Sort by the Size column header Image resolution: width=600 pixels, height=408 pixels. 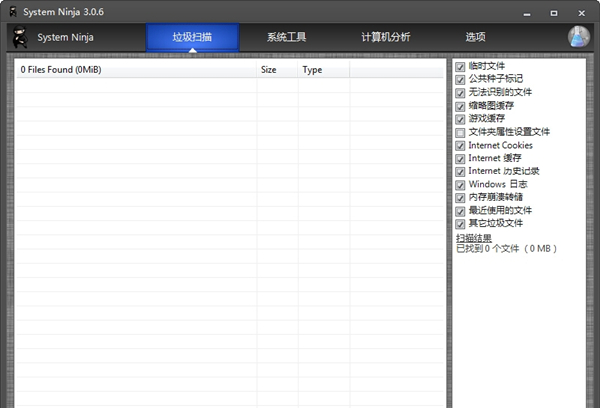(278, 70)
